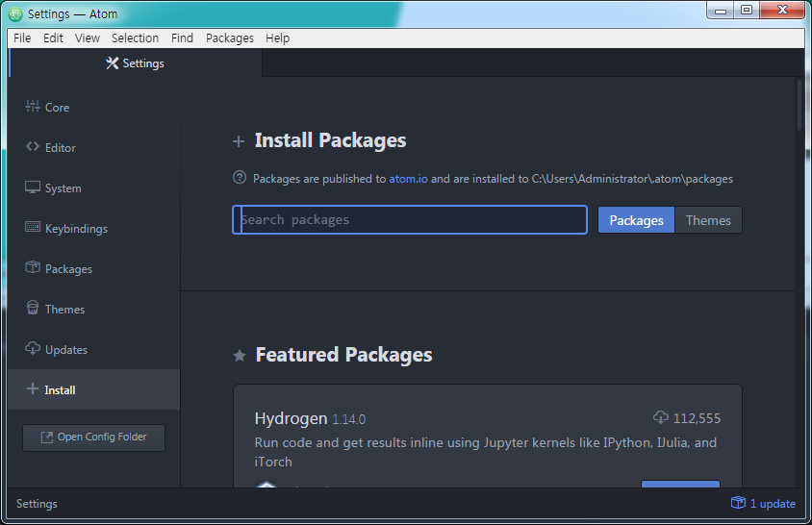Open the Selection menu
Screen dimensions: 812x525
[x=135, y=38]
